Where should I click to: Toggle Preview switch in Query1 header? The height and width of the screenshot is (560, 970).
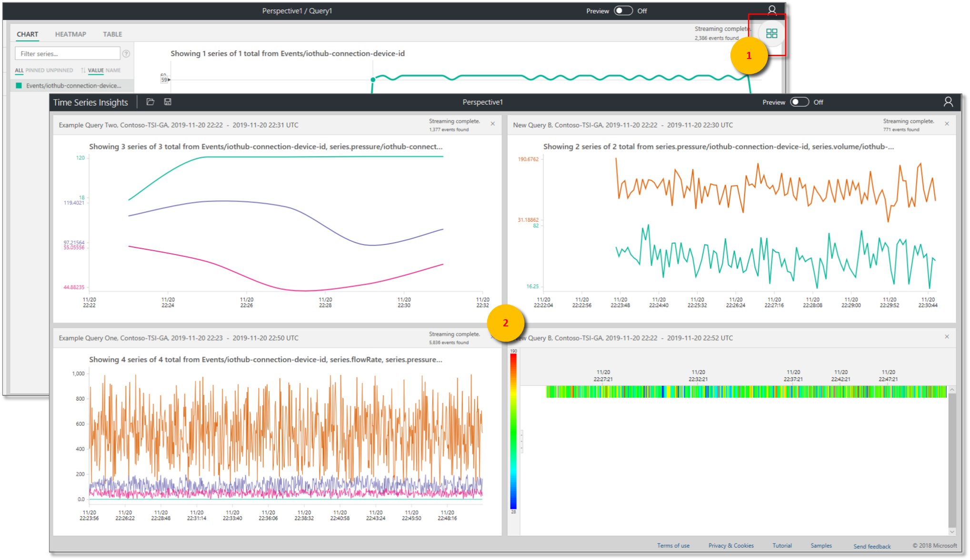tap(622, 11)
